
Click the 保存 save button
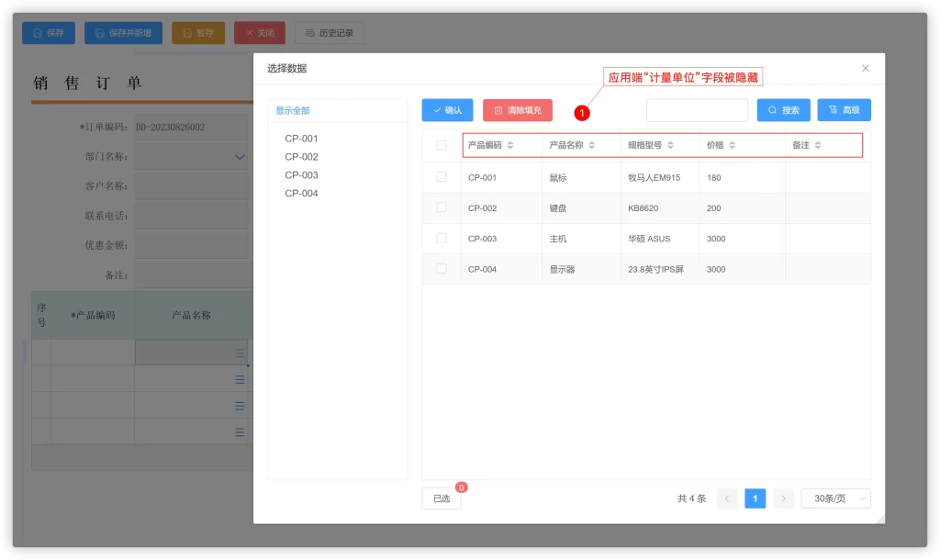49,33
